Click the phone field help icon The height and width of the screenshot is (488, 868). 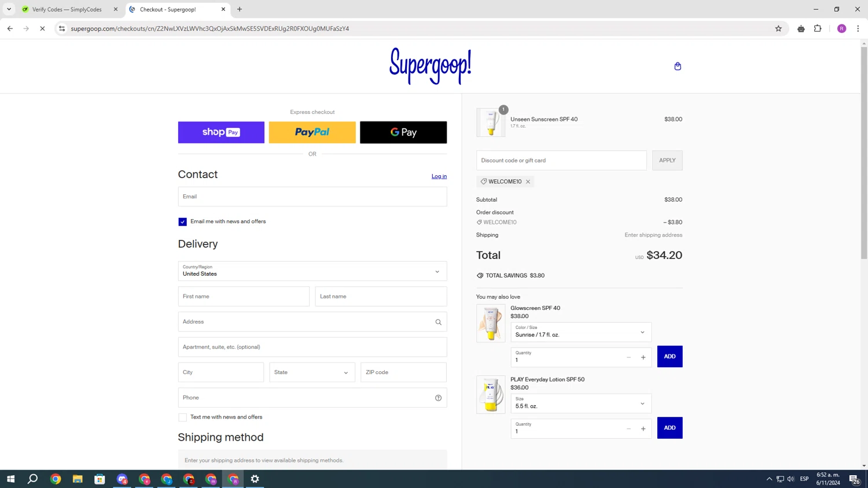(x=438, y=398)
